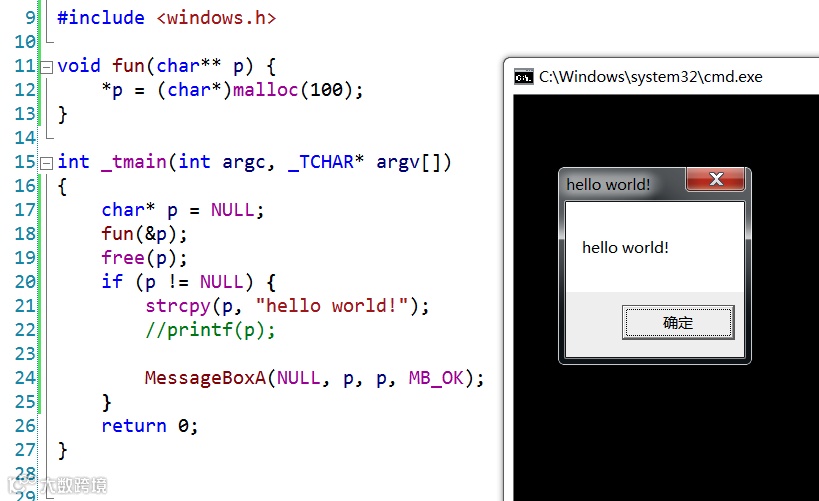Click the _tmain function signature
Viewport: 819px width, 501px height.
coord(254,162)
